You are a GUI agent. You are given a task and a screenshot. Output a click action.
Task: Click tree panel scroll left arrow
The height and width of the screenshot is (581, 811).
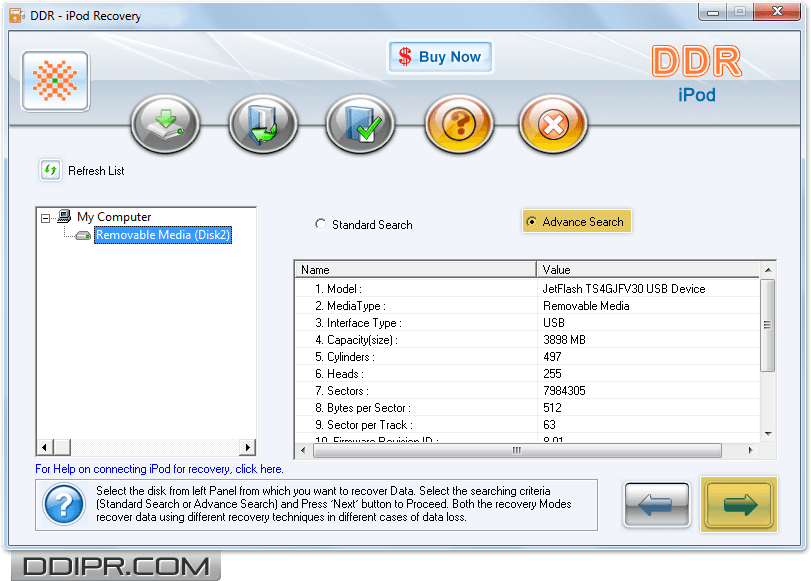pyautogui.click(x=44, y=447)
